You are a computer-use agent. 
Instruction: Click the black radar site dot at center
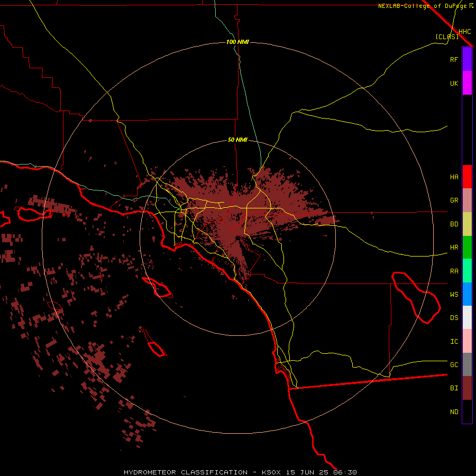pyautogui.click(x=237, y=239)
